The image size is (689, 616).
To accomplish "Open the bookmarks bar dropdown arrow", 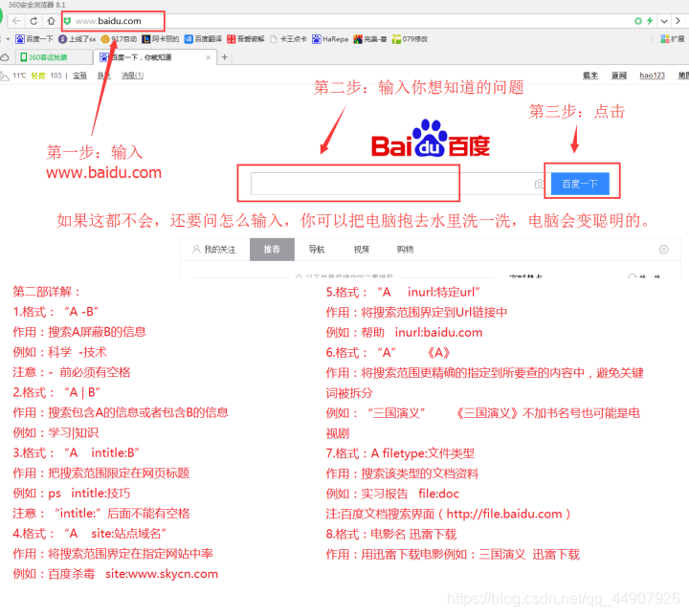I will point(8,39).
